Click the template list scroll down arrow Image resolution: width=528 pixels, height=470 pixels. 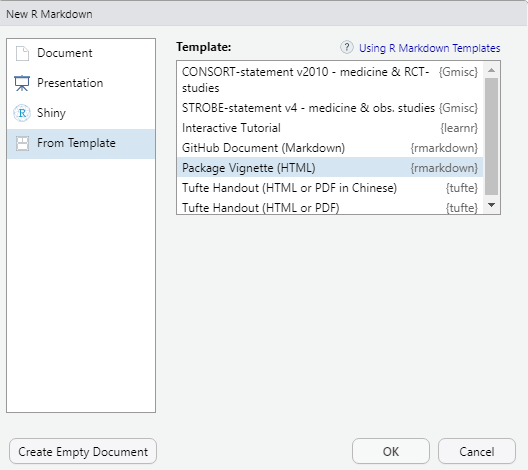491,205
